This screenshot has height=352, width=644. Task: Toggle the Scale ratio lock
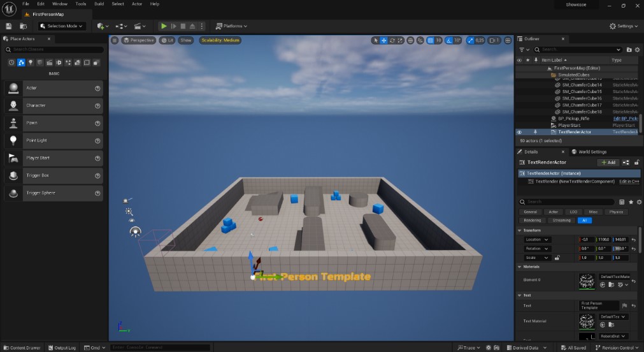pyautogui.click(x=557, y=258)
